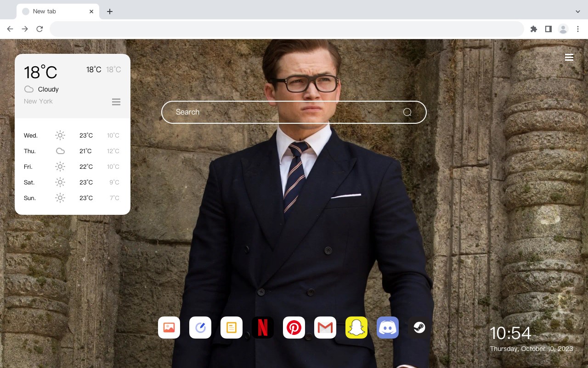Close the New tab tab
This screenshot has height=368, width=588.
pyautogui.click(x=91, y=11)
